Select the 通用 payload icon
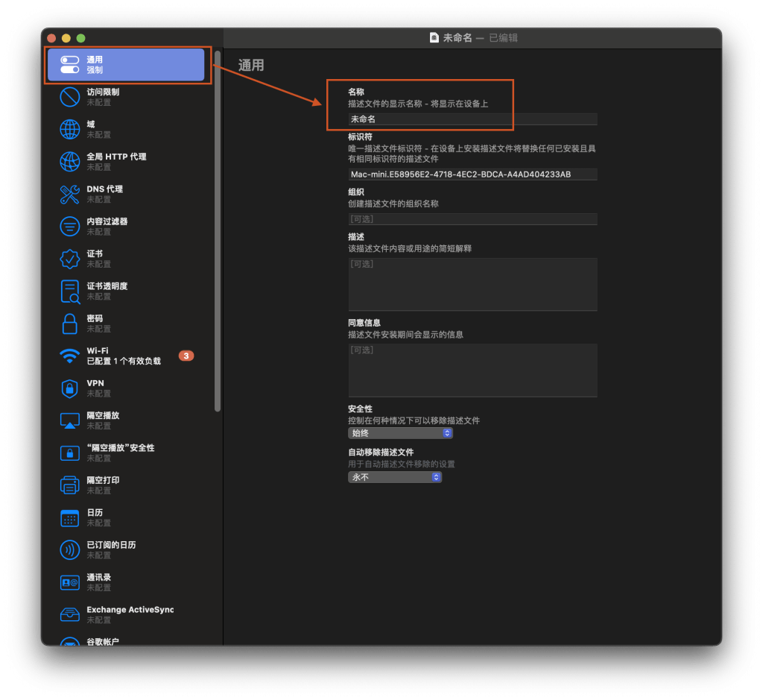The width and height of the screenshot is (763, 700). point(69,65)
